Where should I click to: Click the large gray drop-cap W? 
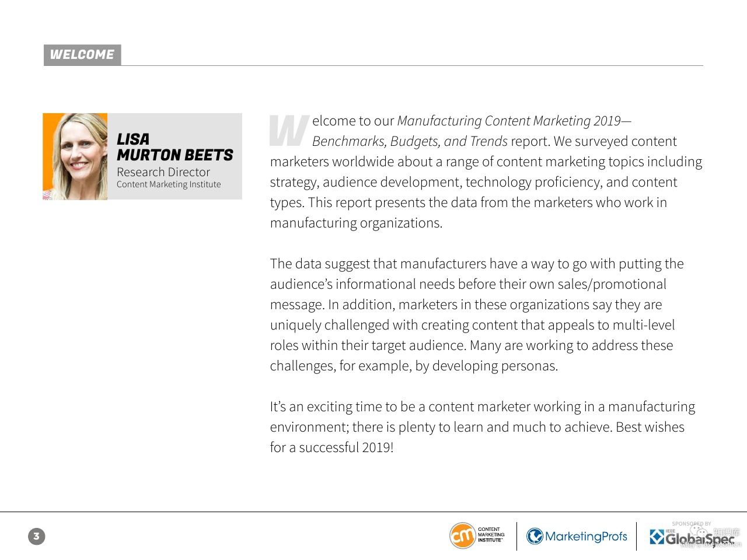tap(288, 131)
